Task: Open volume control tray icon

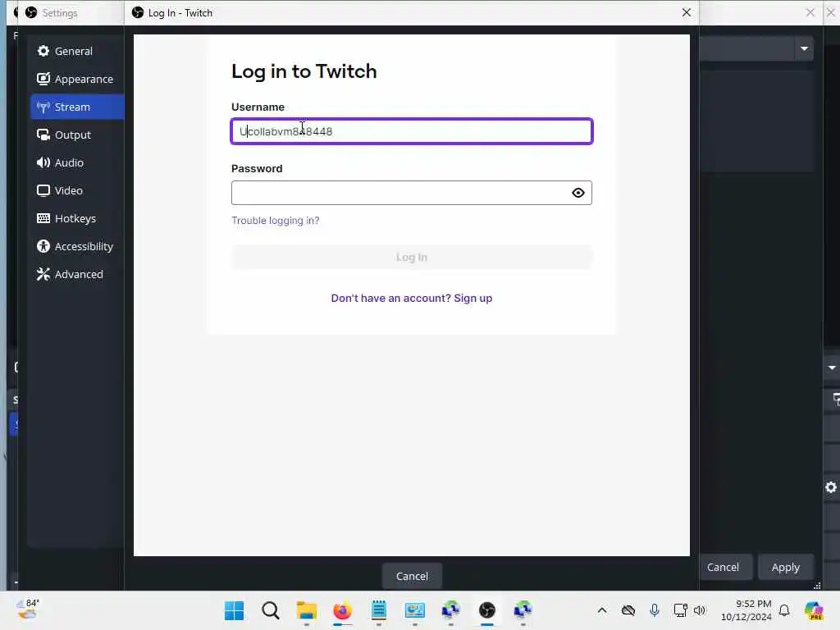Action: 700,610
